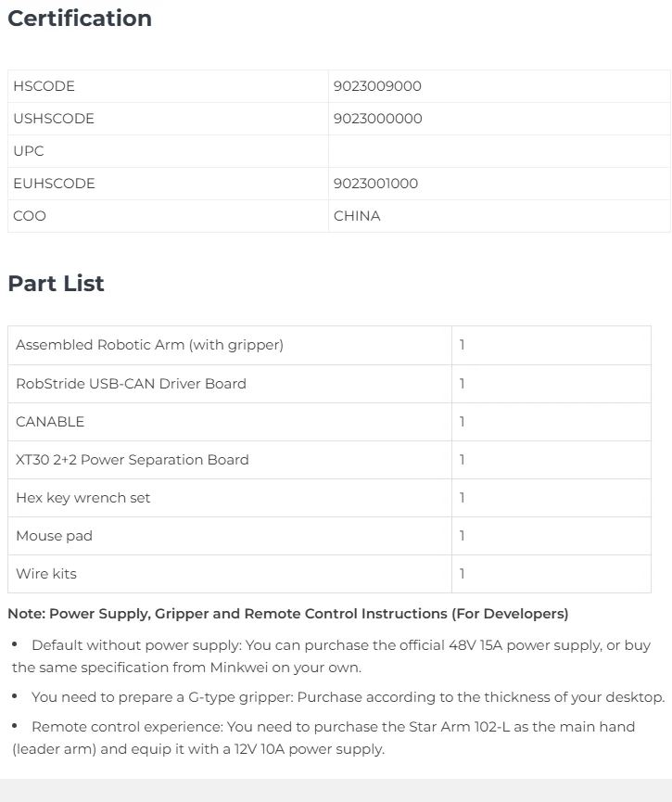
Task: Select XT30 2+2 Power Separation Board row
Action: [329, 460]
